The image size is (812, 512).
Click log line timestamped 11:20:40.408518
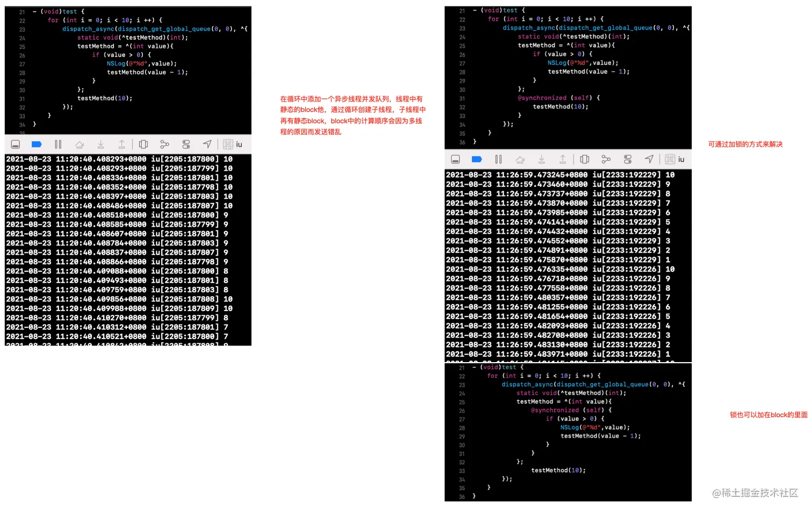(x=117, y=215)
